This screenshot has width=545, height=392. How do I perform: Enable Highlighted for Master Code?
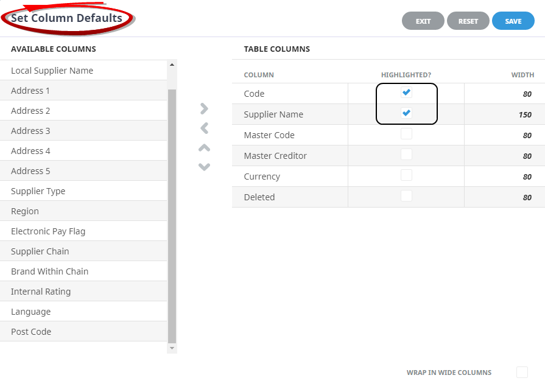point(406,134)
